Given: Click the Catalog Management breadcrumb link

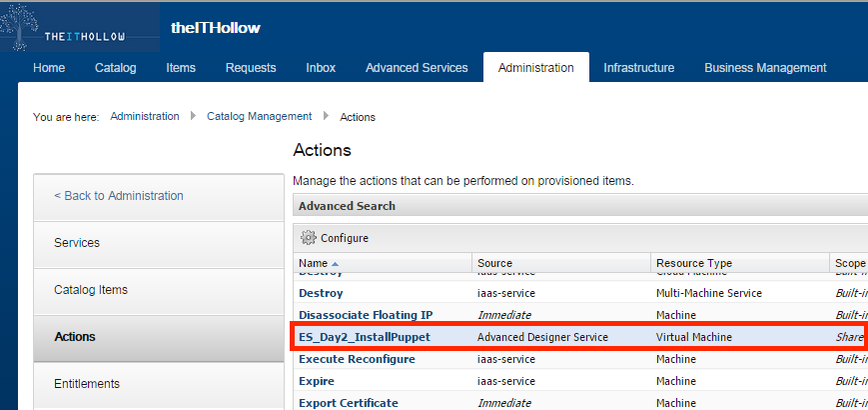Looking at the screenshot, I should [x=259, y=117].
